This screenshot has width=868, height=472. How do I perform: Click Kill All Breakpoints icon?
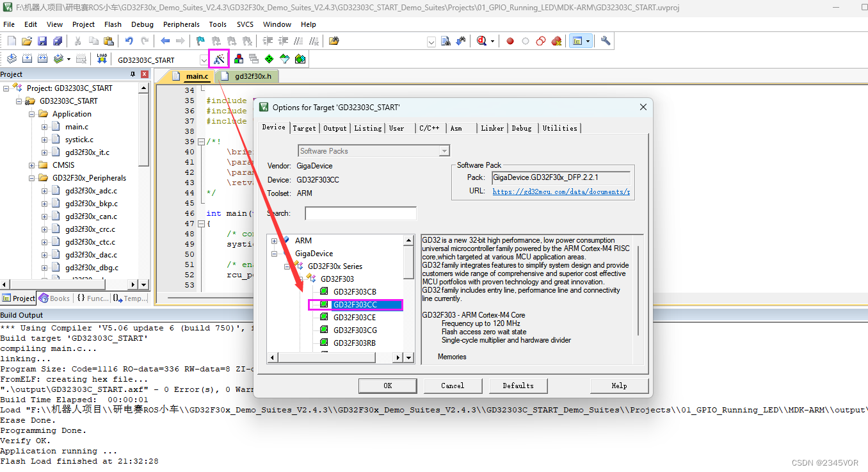point(556,41)
